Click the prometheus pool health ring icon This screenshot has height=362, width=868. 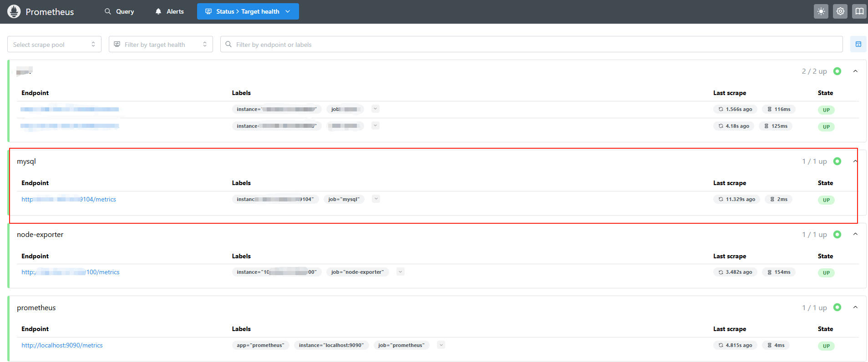coord(837,307)
